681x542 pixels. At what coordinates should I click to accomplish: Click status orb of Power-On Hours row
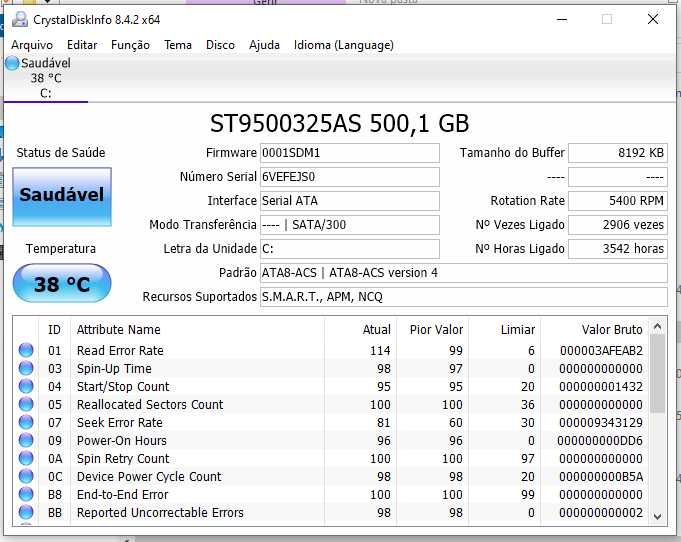pyautogui.click(x=26, y=440)
